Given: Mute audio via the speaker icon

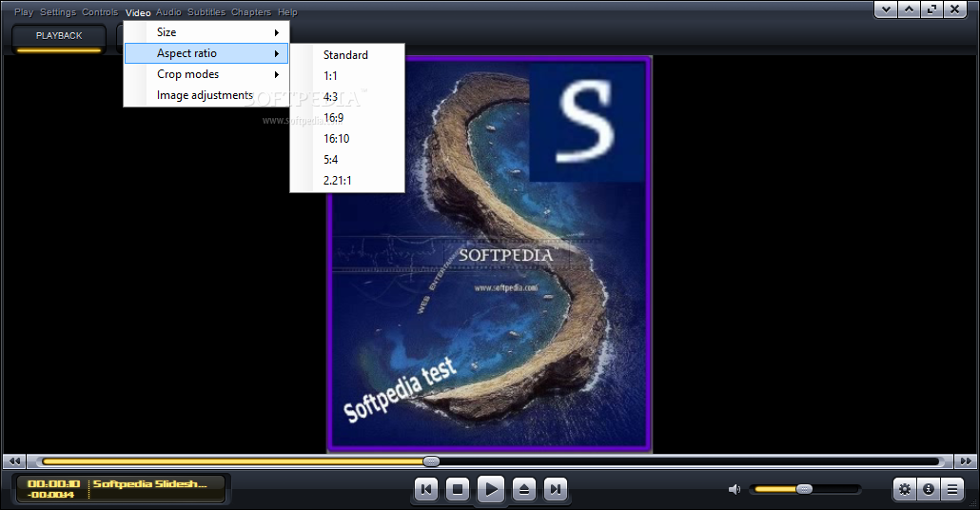Looking at the screenshot, I should [x=735, y=489].
